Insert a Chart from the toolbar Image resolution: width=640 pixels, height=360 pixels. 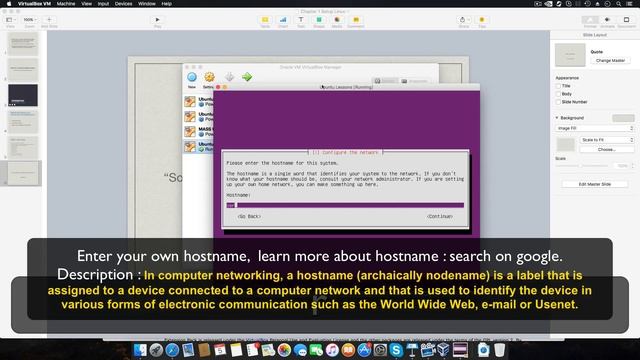pos(283,20)
